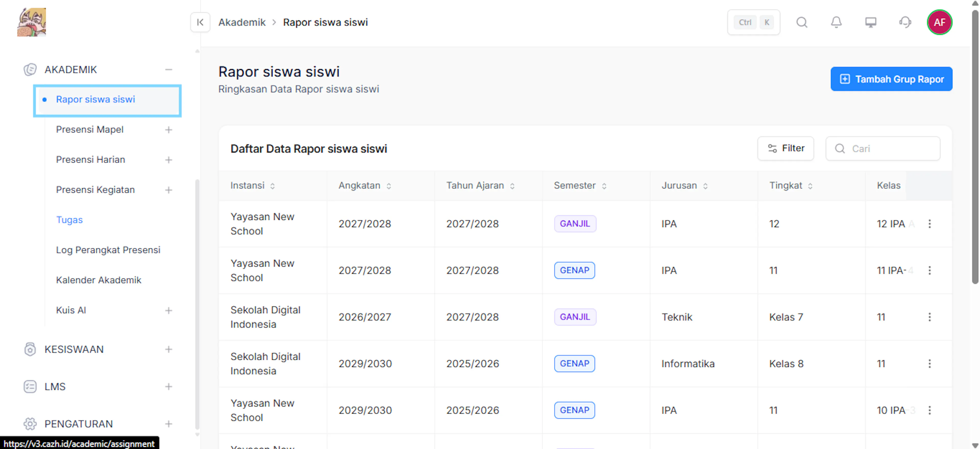
Task: Expand Presensi Harian submenu
Action: pyautogui.click(x=168, y=160)
